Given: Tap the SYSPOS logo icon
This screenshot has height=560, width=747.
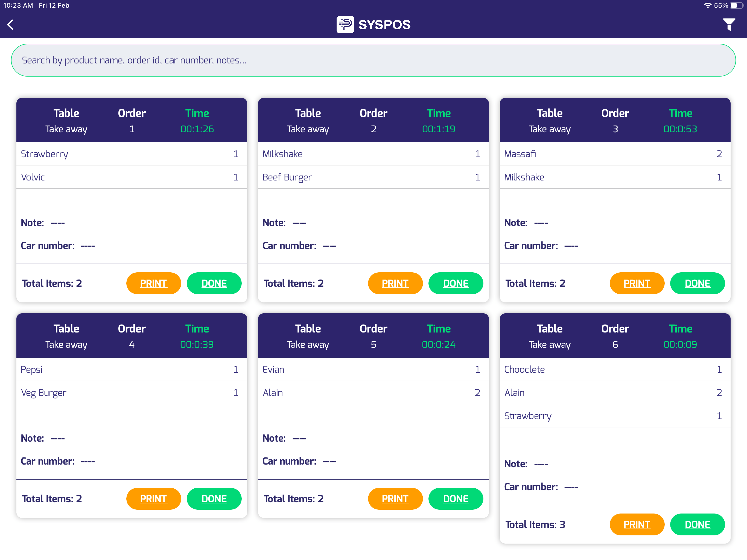Looking at the screenshot, I should point(345,25).
